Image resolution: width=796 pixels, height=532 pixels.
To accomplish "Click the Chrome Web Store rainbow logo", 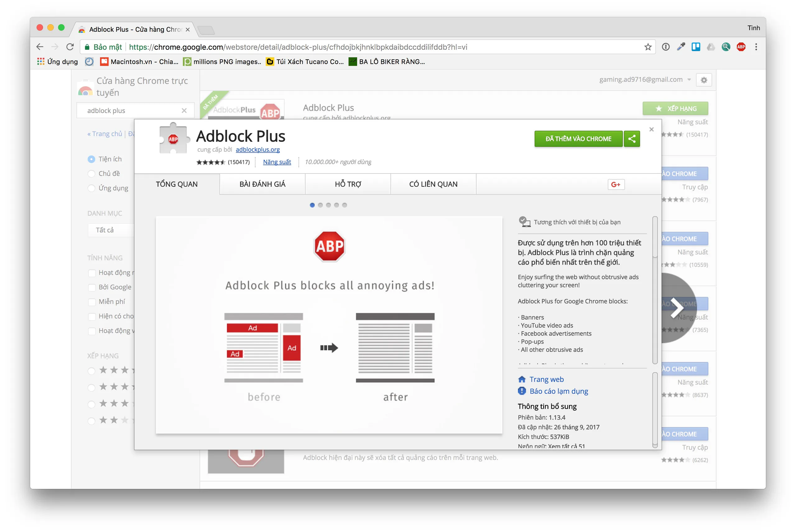I will [85, 89].
